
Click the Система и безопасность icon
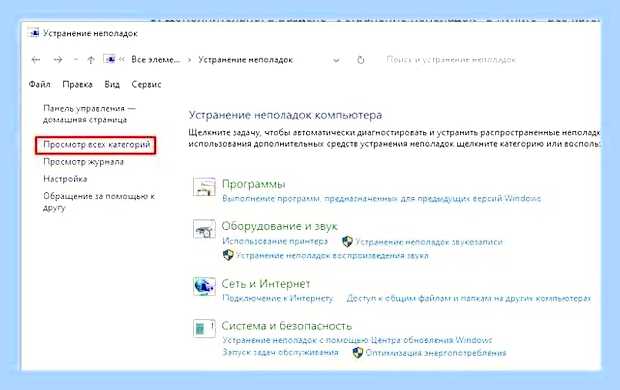click(204, 328)
